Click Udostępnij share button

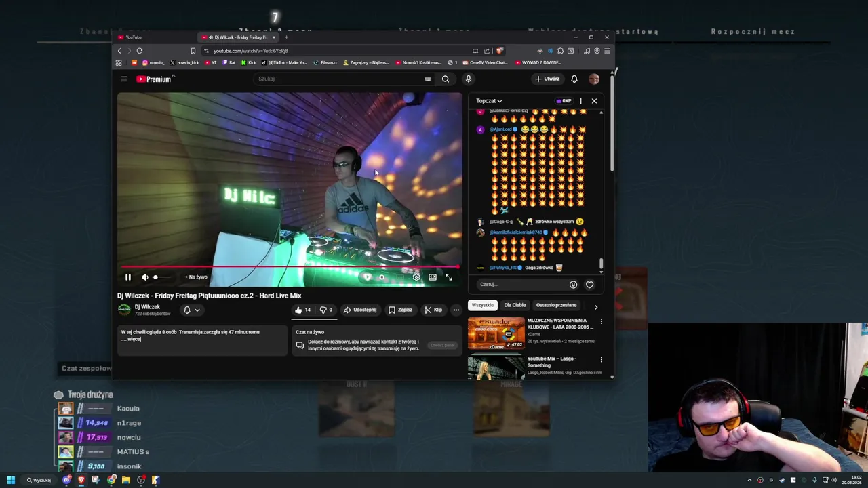tap(359, 310)
